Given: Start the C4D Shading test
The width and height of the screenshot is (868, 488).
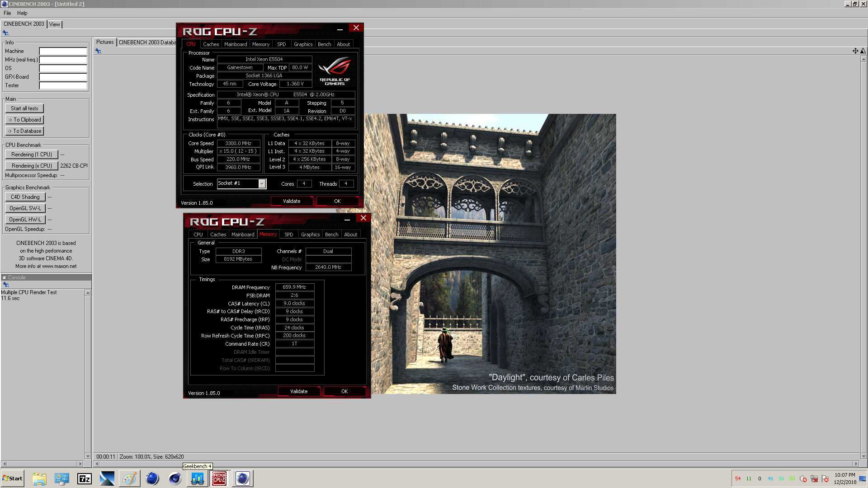Looking at the screenshot, I should [25, 197].
